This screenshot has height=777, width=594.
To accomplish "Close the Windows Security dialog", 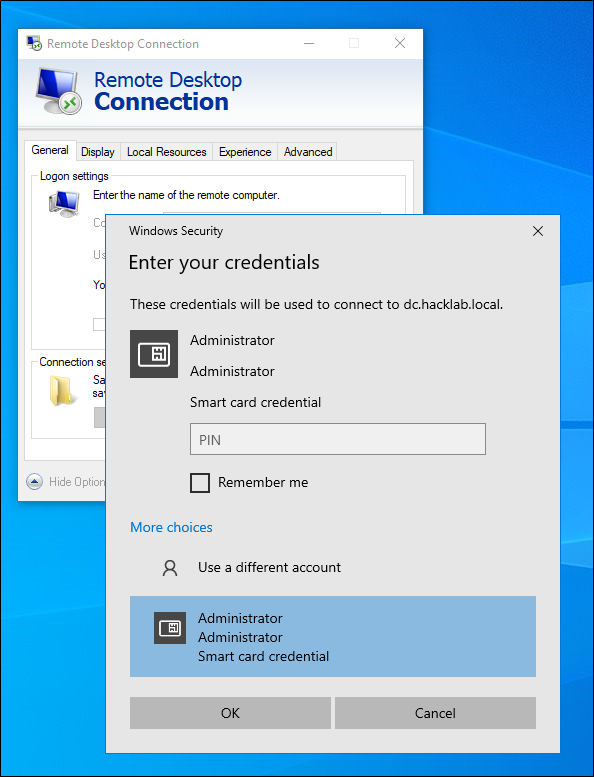I will 538,231.
